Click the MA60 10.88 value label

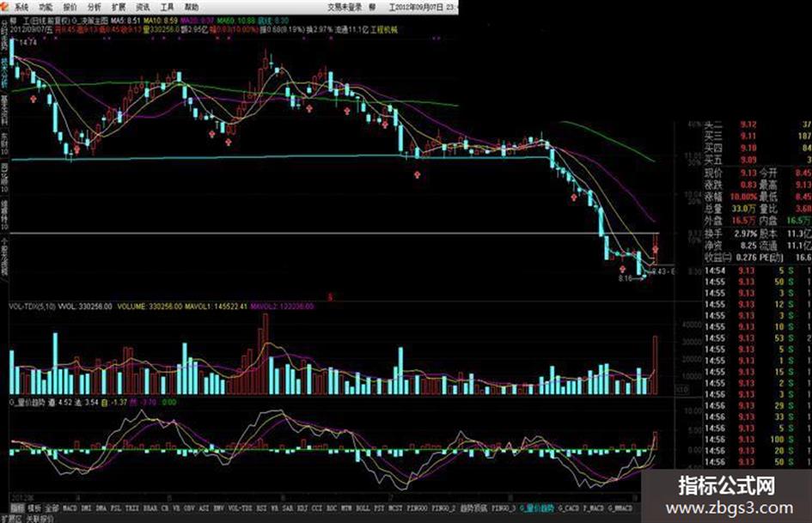click(x=235, y=21)
